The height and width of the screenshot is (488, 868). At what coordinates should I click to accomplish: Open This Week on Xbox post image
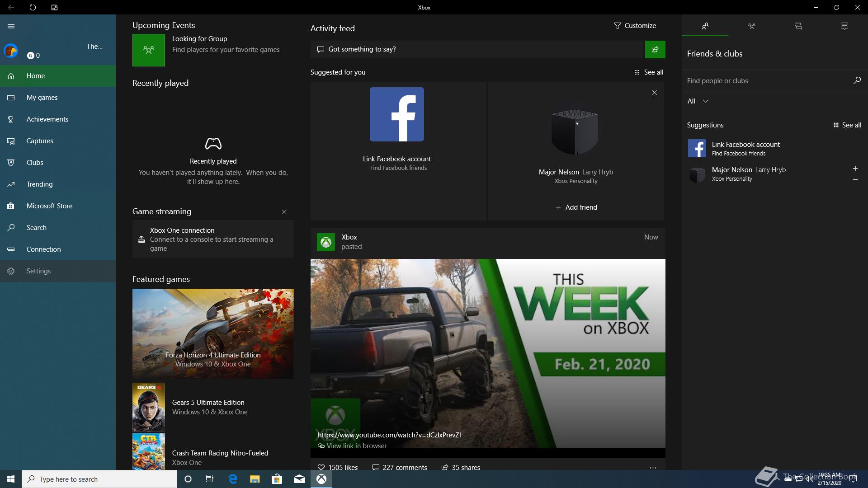(x=488, y=353)
